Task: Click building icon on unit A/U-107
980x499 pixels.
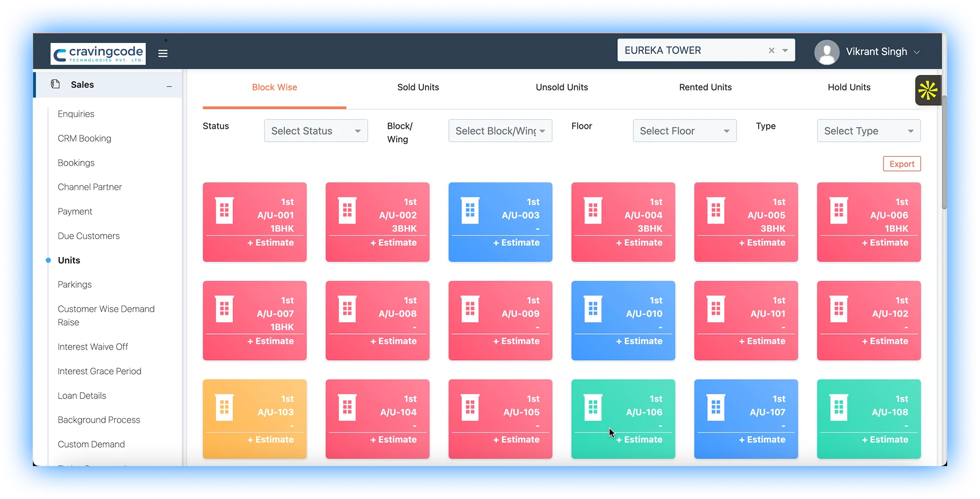Action: [x=716, y=408]
